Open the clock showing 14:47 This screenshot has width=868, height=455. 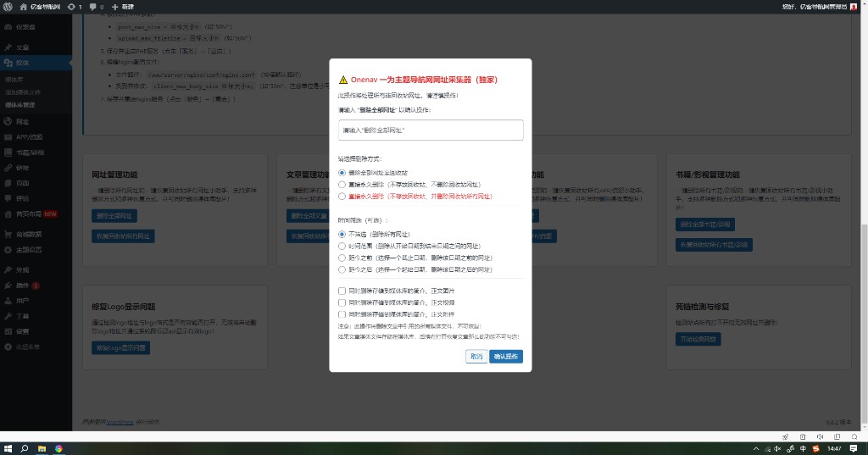[834, 448]
